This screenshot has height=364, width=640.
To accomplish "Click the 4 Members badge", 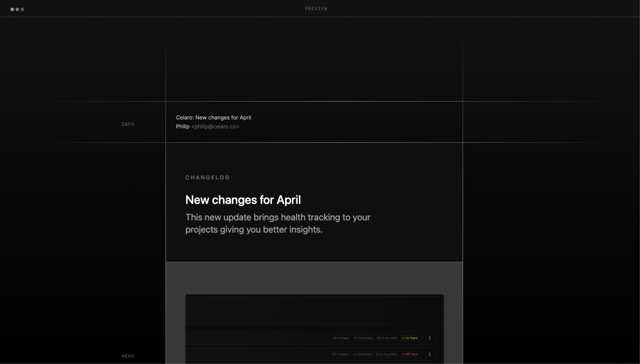I will click(363, 338).
